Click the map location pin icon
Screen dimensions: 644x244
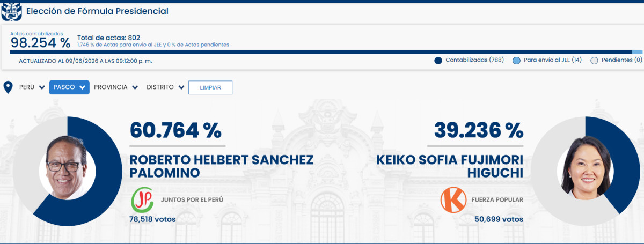[x=8, y=87]
